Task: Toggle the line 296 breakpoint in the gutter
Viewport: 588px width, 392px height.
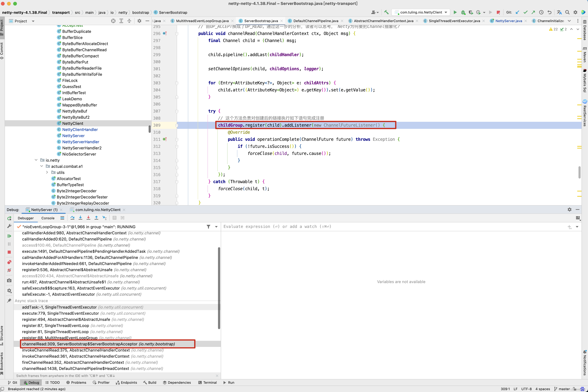Action: [x=165, y=33]
